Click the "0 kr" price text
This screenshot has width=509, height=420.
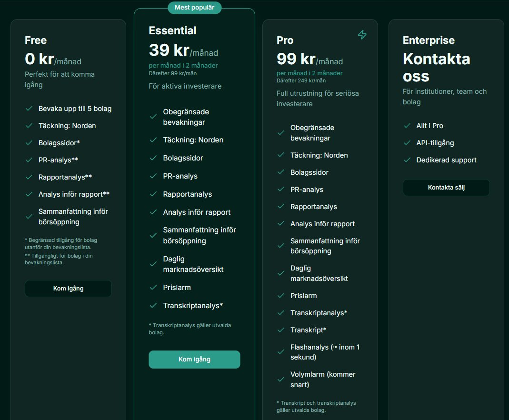pos(39,59)
